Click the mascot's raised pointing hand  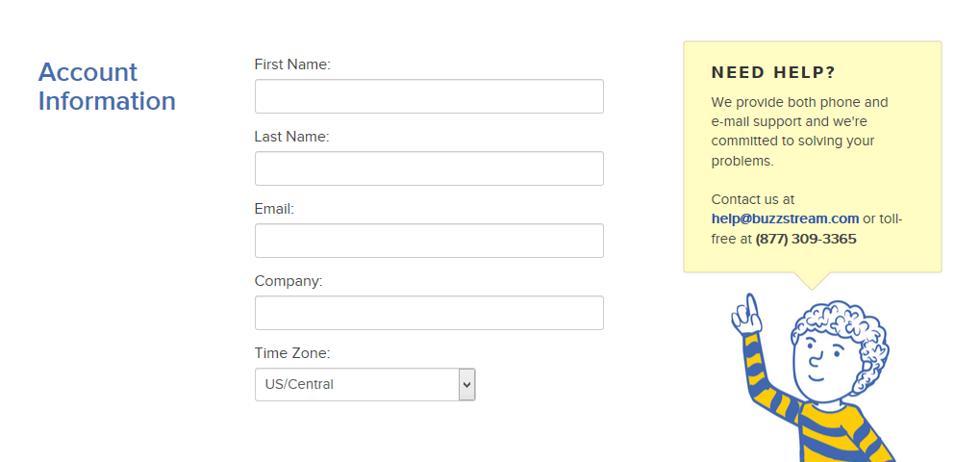point(747,314)
